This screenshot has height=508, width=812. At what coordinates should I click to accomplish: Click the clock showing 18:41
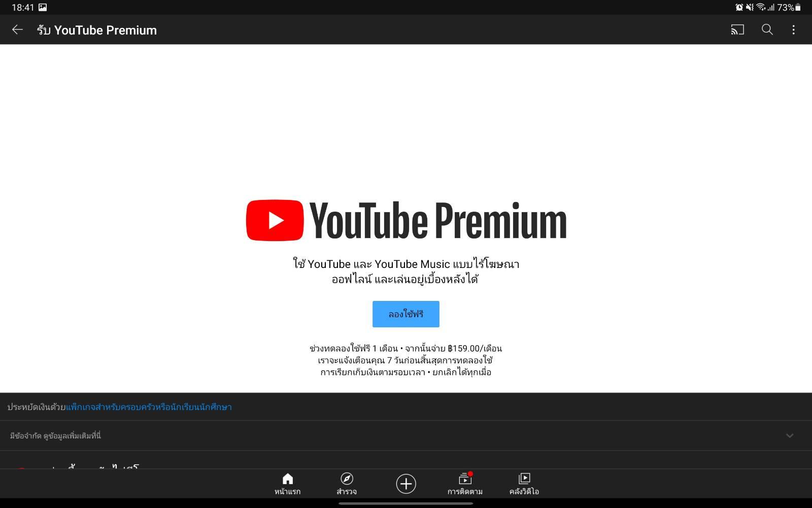point(23,7)
